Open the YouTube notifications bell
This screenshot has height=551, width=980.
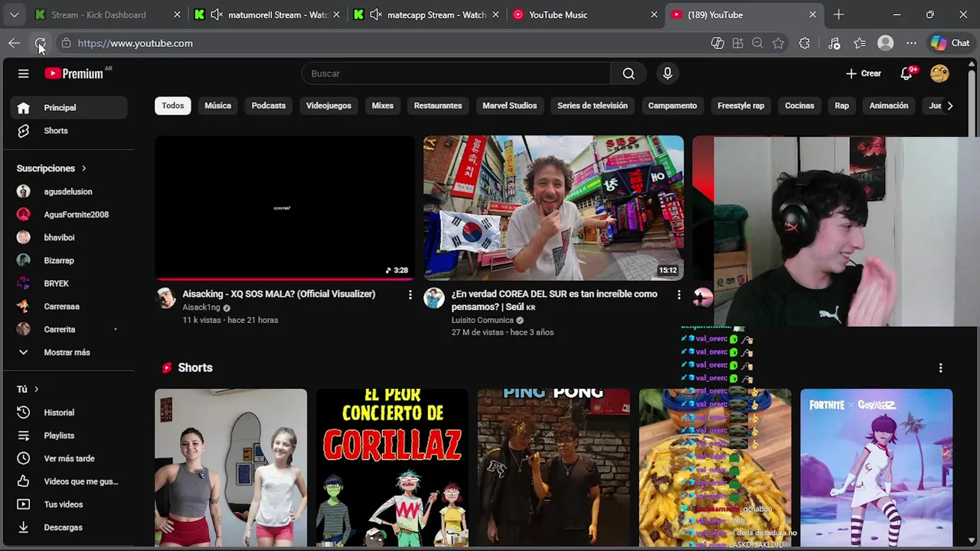coord(906,73)
